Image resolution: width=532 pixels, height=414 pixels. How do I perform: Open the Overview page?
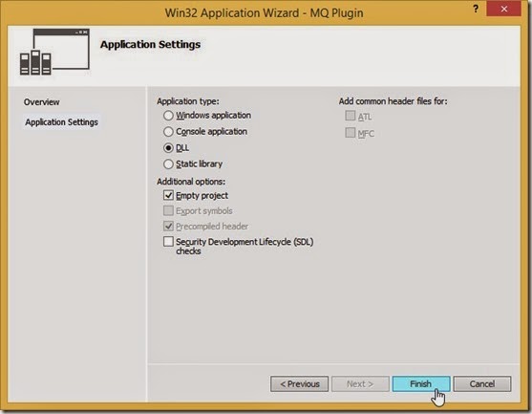point(41,102)
